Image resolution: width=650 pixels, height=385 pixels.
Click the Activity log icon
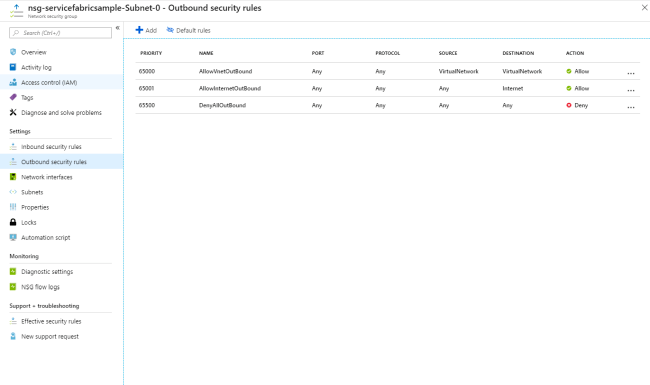point(13,67)
